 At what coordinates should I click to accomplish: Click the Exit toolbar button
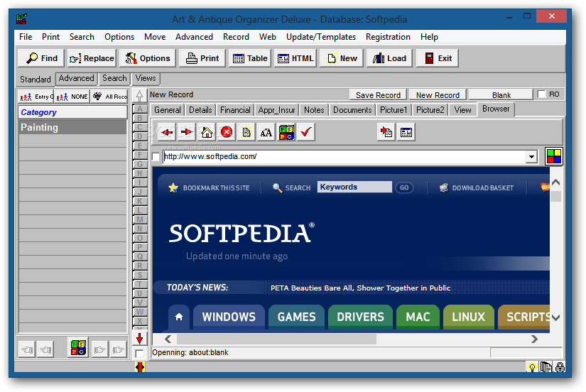438,58
